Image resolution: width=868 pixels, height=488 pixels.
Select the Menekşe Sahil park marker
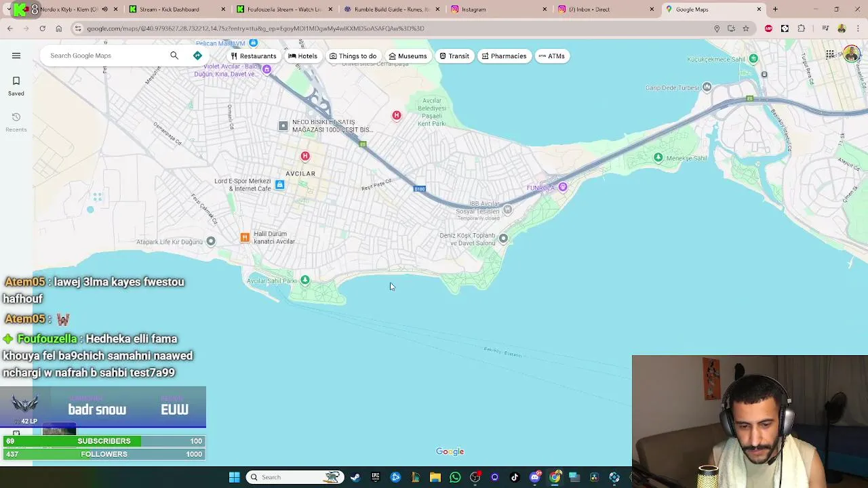(658, 157)
